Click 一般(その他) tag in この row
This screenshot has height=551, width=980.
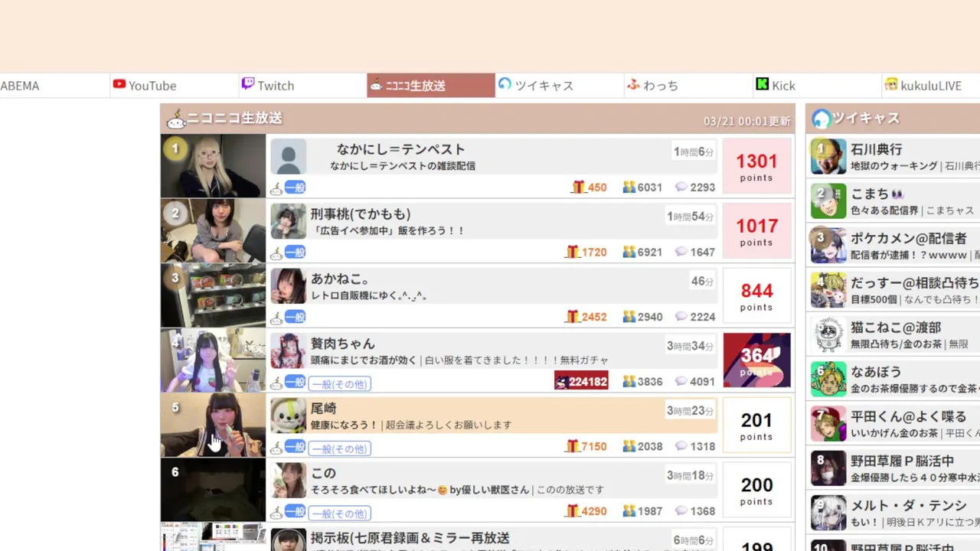coord(339,513)
